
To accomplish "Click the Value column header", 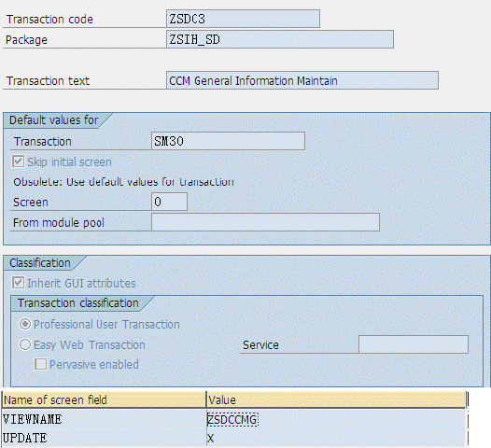I will click(336, 399).
